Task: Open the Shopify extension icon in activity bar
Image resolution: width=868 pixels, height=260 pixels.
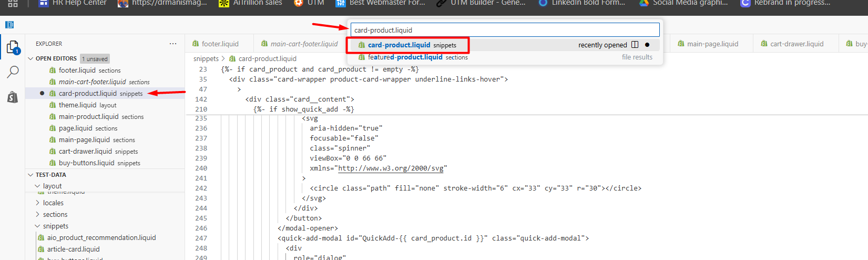Action: pos(13,97)
